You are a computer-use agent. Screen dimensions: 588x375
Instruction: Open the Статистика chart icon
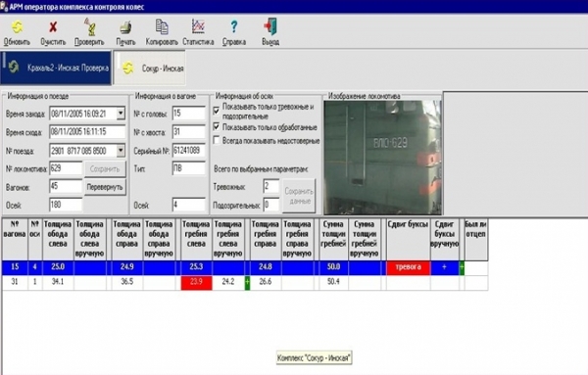click(198, 26)
